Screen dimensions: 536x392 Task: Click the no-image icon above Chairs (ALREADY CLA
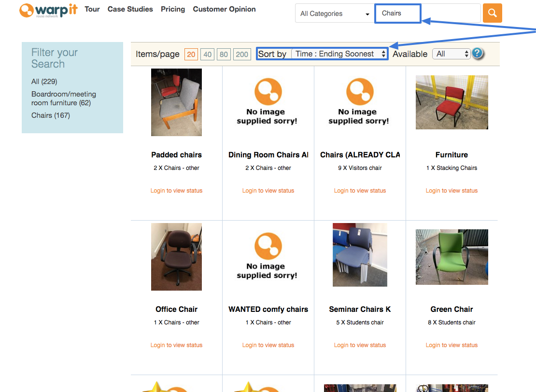360,102
